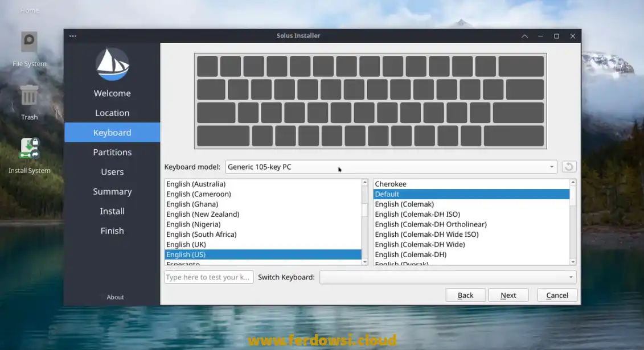This screenshot has height=350, width=644.
Task: Go to the Finish step
Action: [112, 231]
